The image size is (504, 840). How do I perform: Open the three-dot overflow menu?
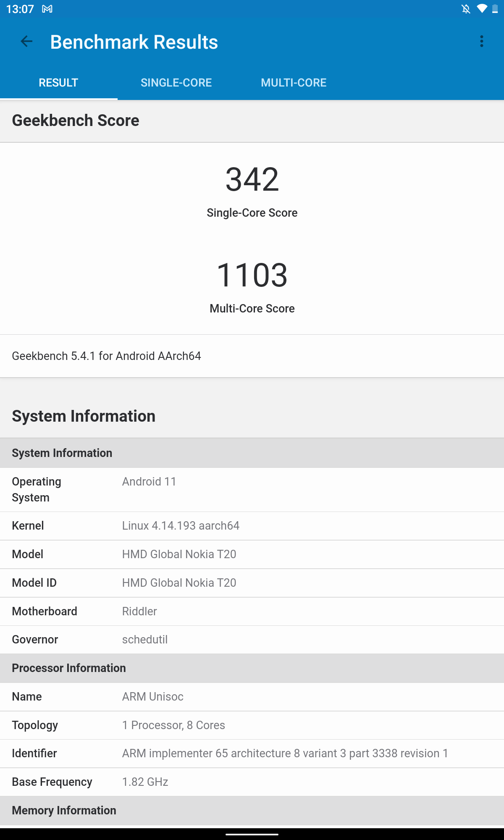coord(482,41)
